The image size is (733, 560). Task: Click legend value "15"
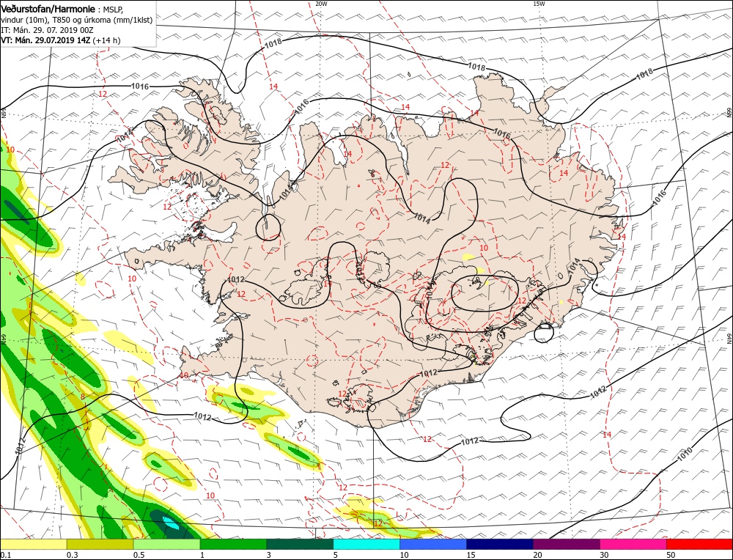[x=471, y=555]
